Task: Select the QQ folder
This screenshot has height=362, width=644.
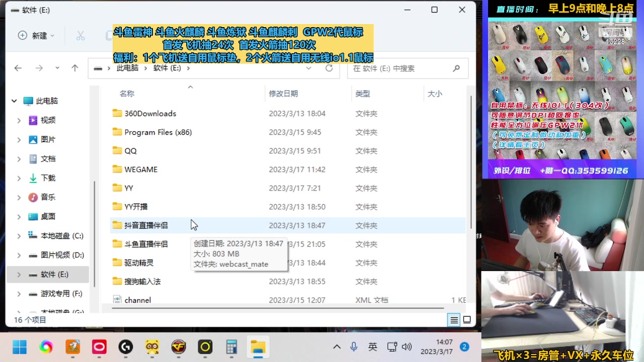Action: coord(288,151)
